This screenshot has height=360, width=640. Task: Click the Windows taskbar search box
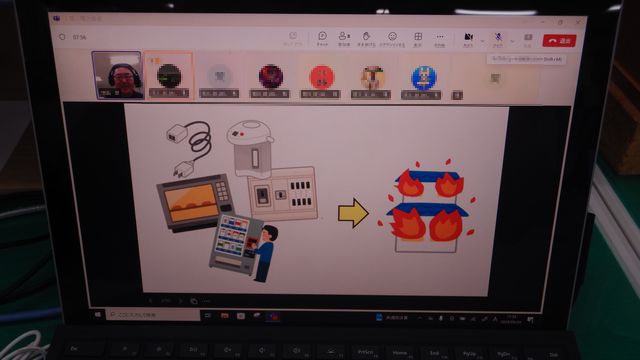[x=153, y=315]
